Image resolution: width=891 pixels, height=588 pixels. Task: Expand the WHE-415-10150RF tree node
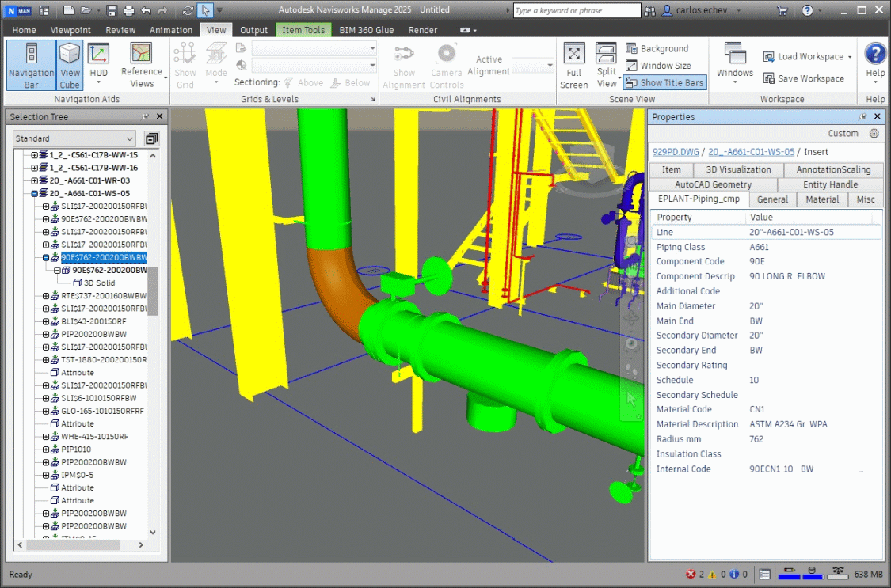(46, 437)
